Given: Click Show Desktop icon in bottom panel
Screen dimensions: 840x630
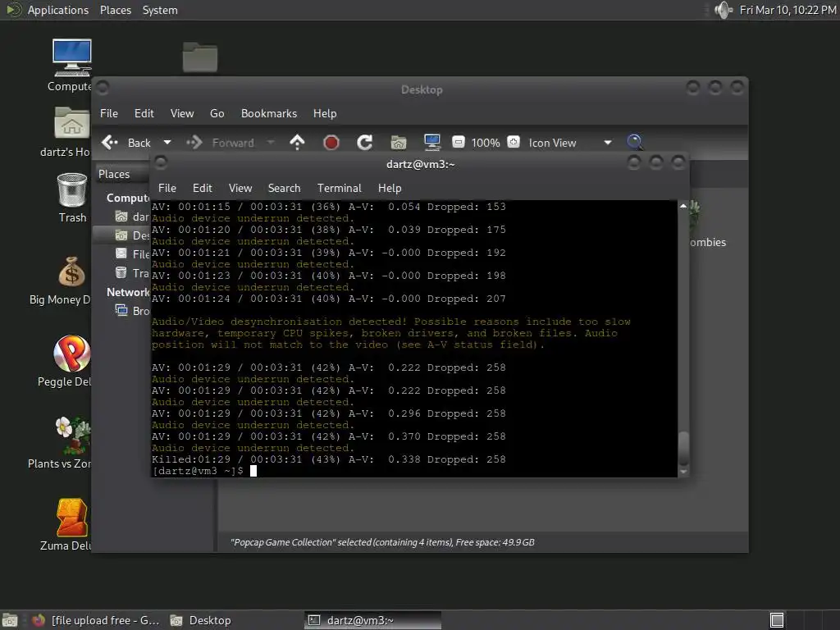Looking at the screenshot, I should coord(10,620).
